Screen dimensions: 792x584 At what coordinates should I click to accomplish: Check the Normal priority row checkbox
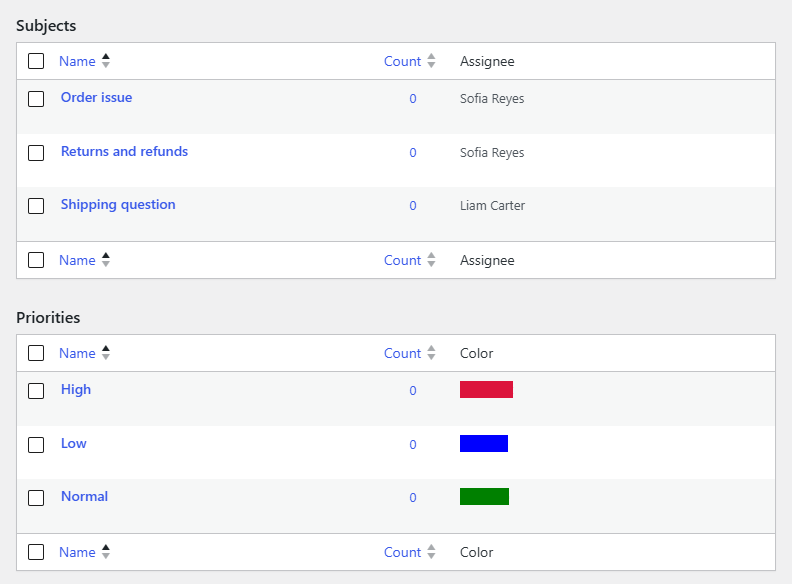pyautogui.click(x=36, y=498)
